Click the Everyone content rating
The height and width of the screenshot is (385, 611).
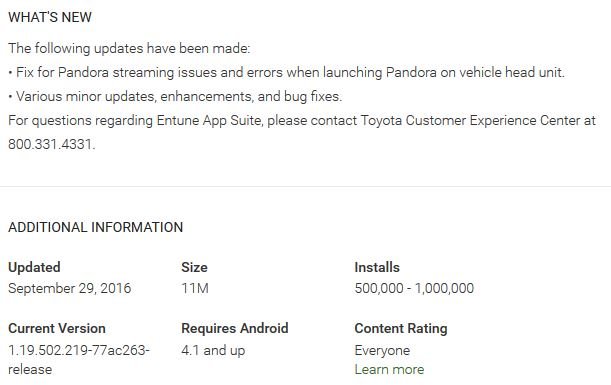382,350
